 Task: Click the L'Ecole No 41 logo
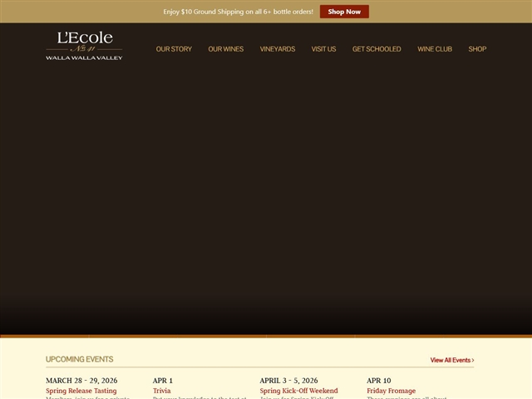(84, 46)
